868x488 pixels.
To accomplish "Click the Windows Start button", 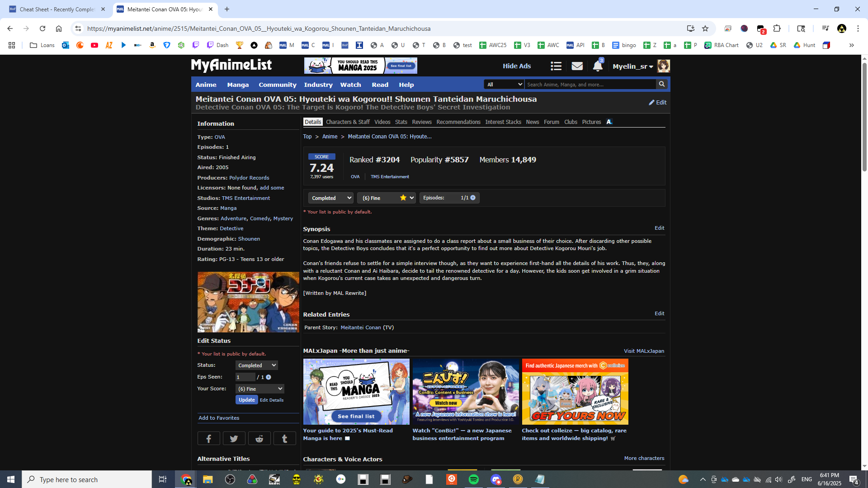I will 11,479.
